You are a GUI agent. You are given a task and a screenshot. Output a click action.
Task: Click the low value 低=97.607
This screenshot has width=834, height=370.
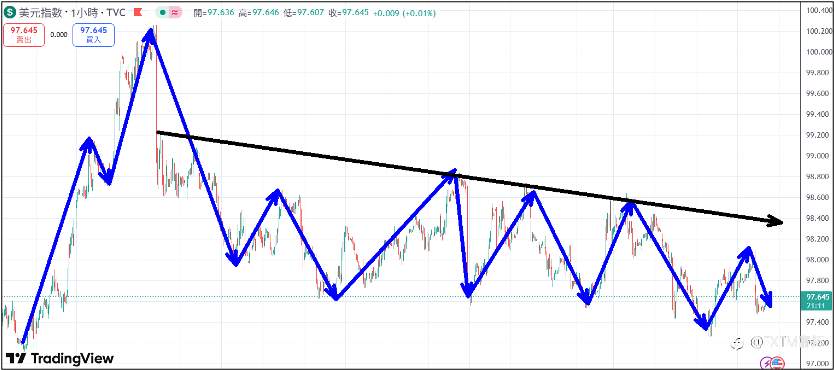coord(303,13)
